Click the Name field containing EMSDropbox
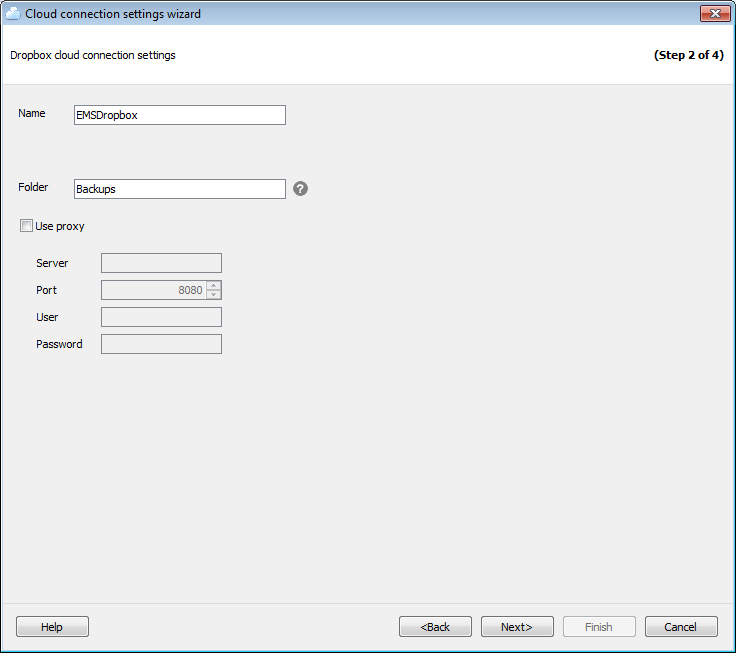 tap(180, 115)
